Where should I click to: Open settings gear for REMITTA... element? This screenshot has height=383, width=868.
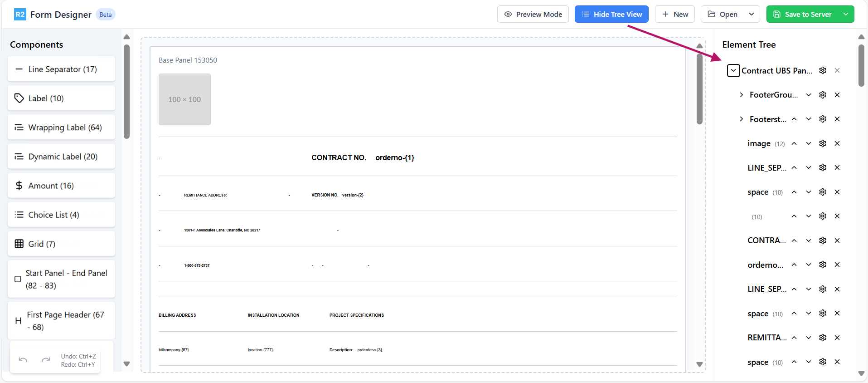pyautogui.click(x=823, y=338)
